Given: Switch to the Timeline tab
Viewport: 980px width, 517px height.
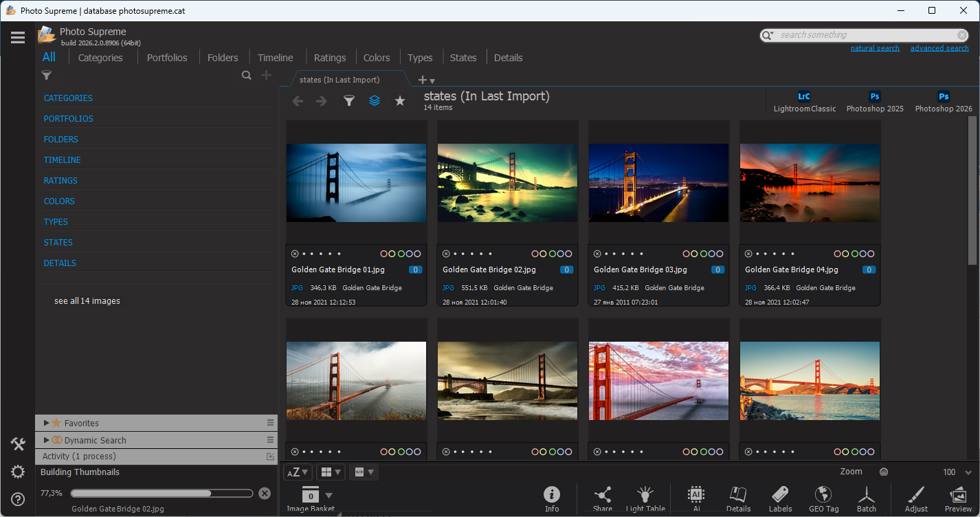Looking at the screenshot, I should click(x=275, y=58).
